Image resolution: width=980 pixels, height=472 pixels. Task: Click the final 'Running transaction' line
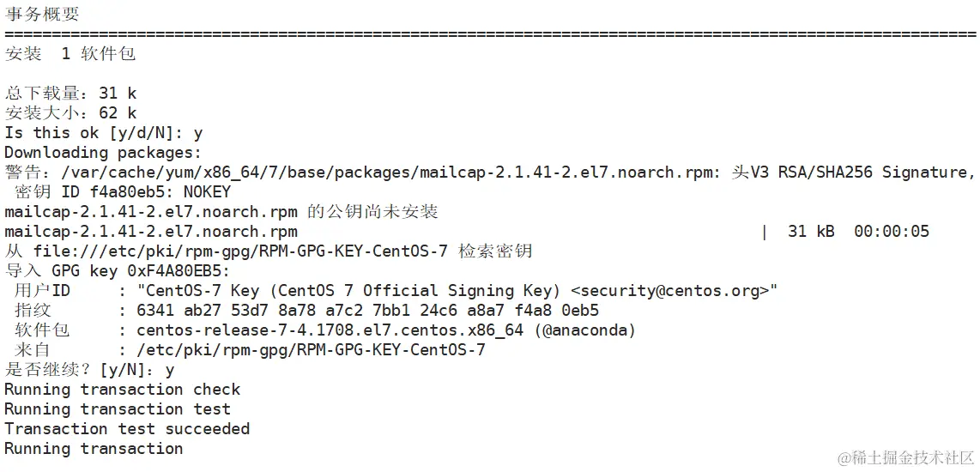[94, 449]
